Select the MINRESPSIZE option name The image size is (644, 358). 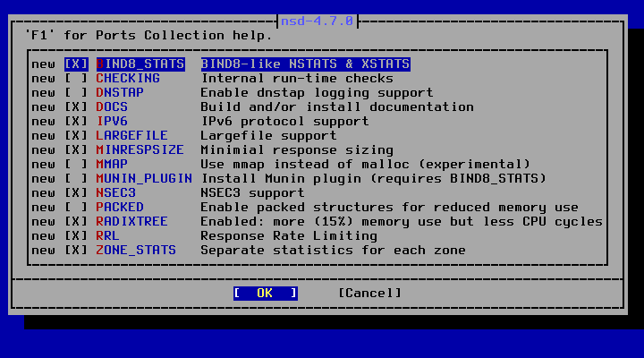click(140, 150)
